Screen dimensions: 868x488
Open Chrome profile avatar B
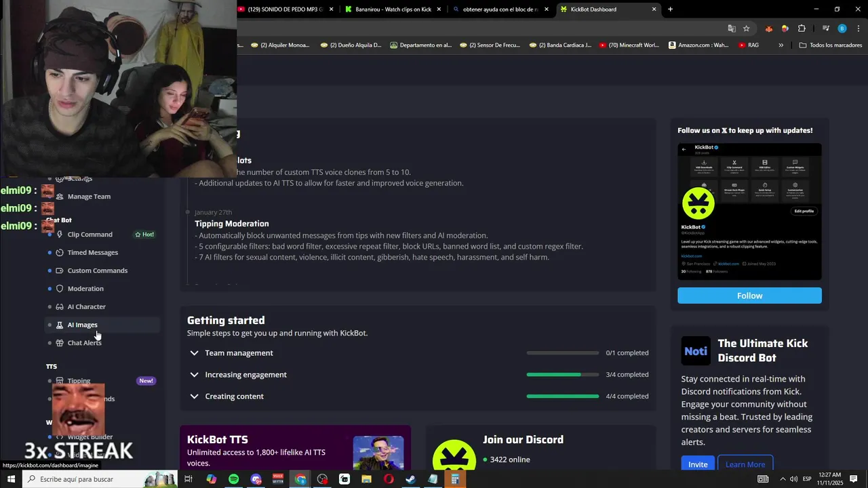click(x=842, y=28)
